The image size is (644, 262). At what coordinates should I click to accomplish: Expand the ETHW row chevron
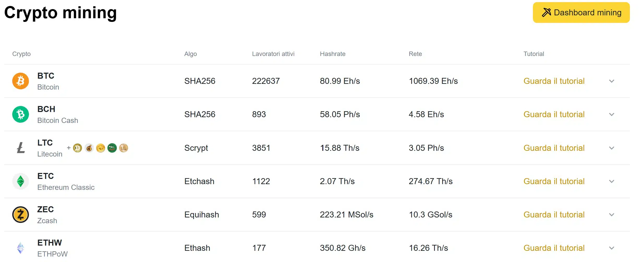click(612, 248)
